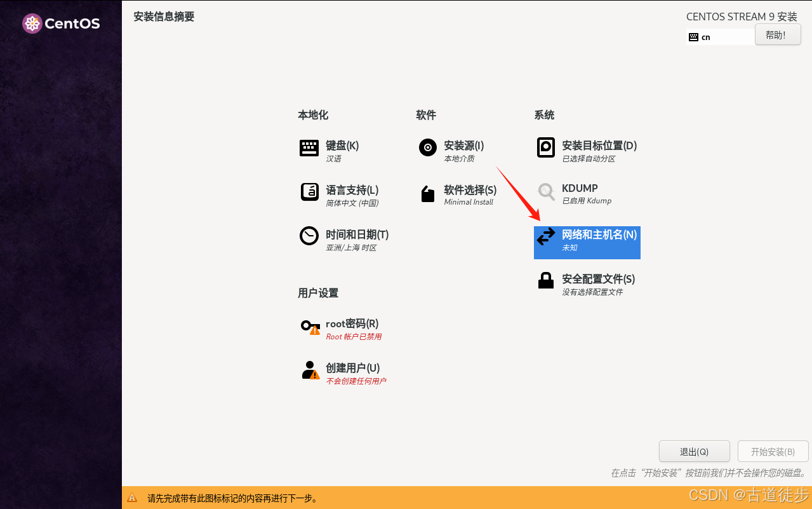The height and width of the screenshot is (509, 812).
Task: Click the '汉语' text under 键盘
Action: [333, 159]
